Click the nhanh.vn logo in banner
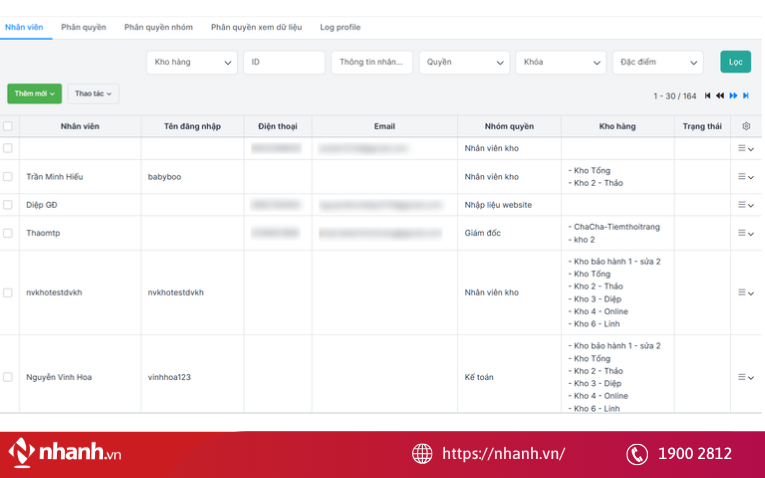Image resolution: width=765 pixels, height=478 pixels. point(64,452)
